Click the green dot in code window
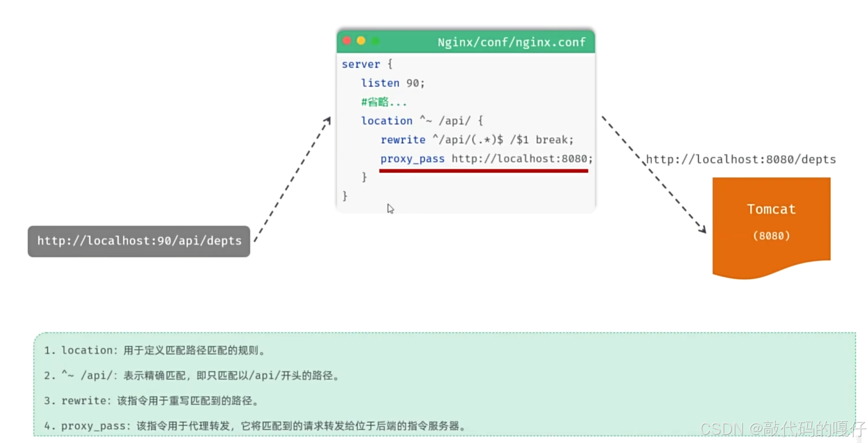Screen dimensions: 868x443 (375, 41)
